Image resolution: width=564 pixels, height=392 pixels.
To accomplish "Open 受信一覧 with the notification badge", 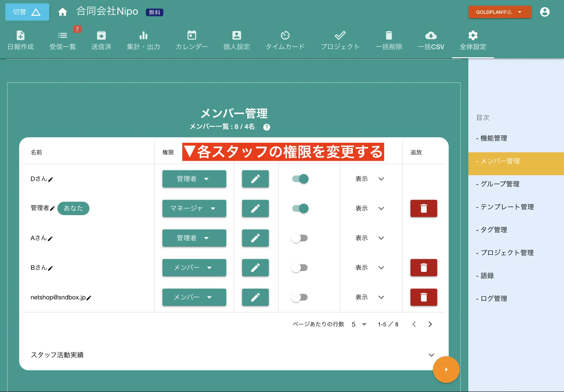I will click(63, 39).
